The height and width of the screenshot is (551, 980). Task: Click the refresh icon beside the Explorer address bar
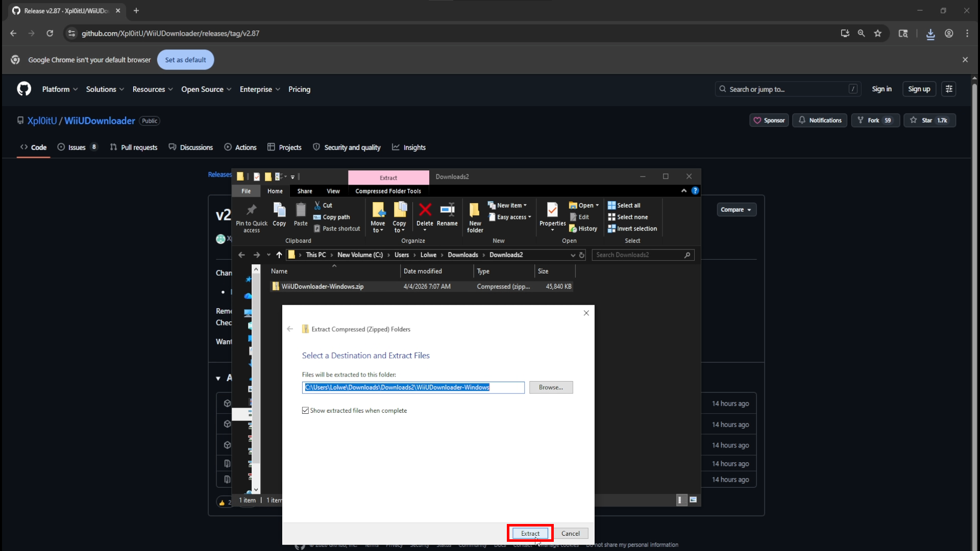pyautogui.click(x=582, y=255)
